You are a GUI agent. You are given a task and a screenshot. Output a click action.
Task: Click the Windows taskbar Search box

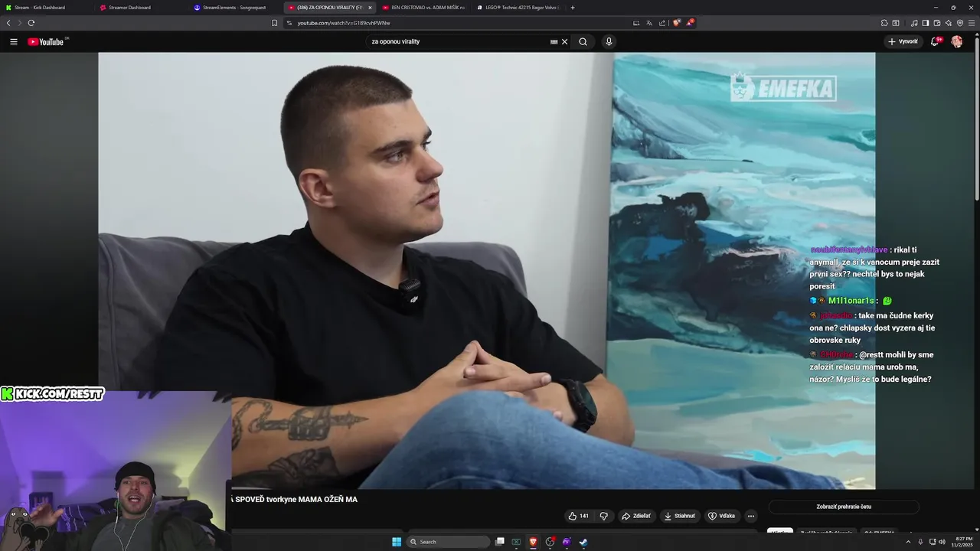point(448,542)
